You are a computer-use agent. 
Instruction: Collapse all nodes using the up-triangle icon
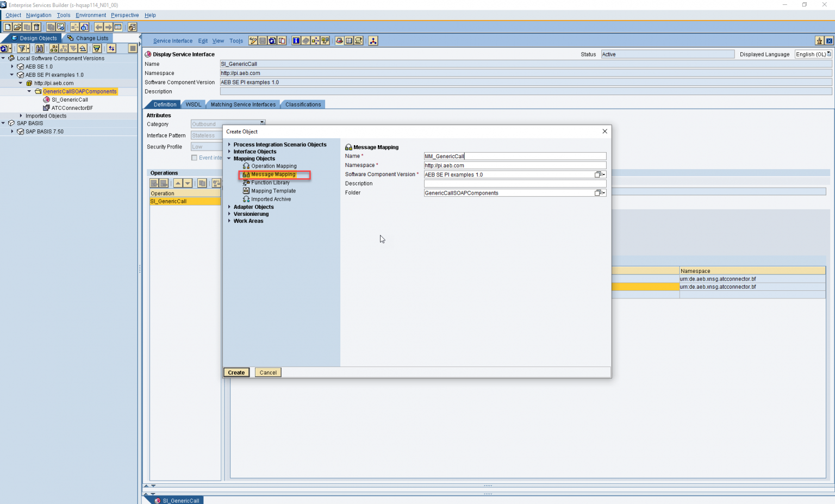[82, 48]
